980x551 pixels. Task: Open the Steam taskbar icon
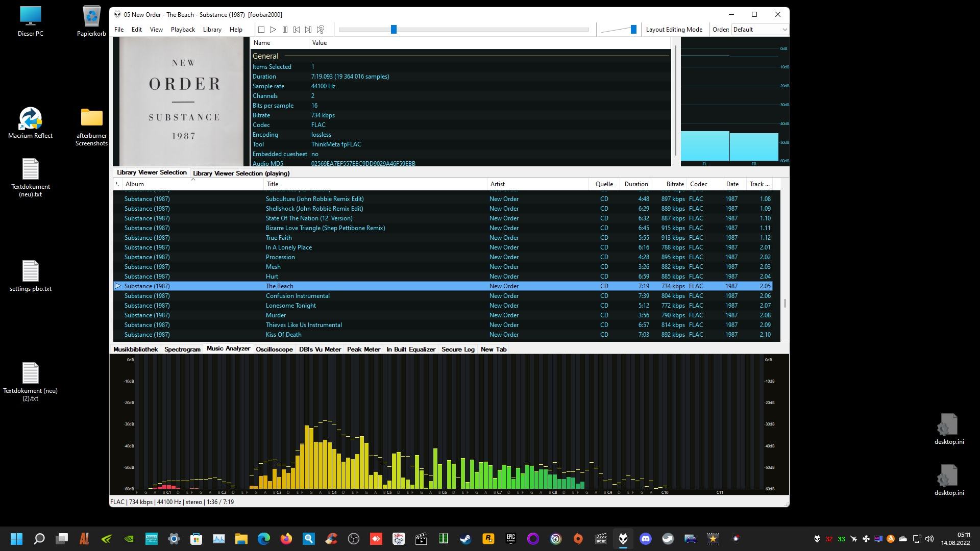pyautogui.click(x=465, y=539)
